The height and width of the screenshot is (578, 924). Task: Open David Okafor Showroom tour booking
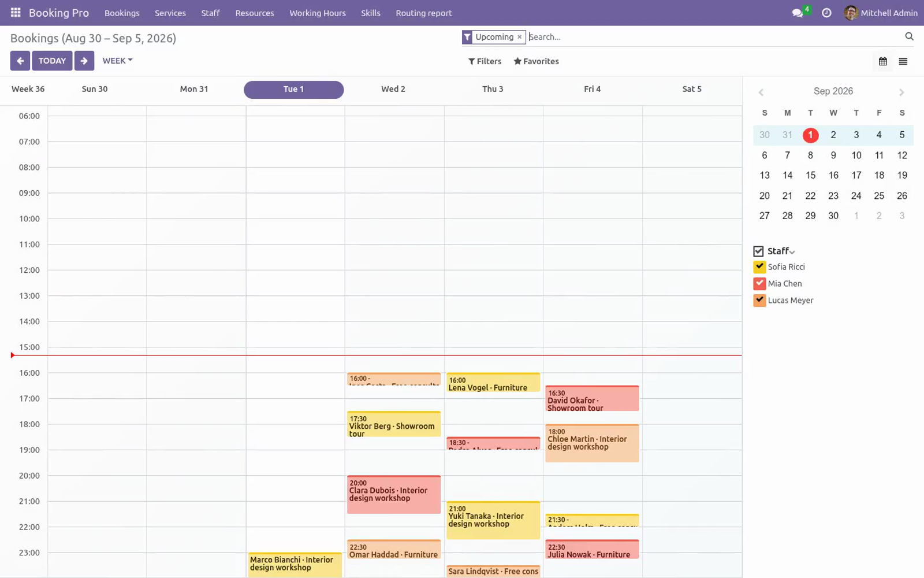coord(592,399)
